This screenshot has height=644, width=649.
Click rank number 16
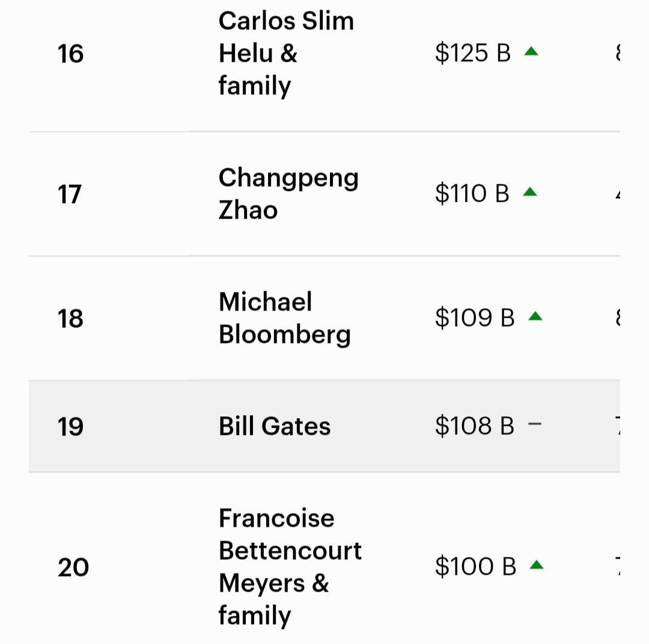point(70,53)
